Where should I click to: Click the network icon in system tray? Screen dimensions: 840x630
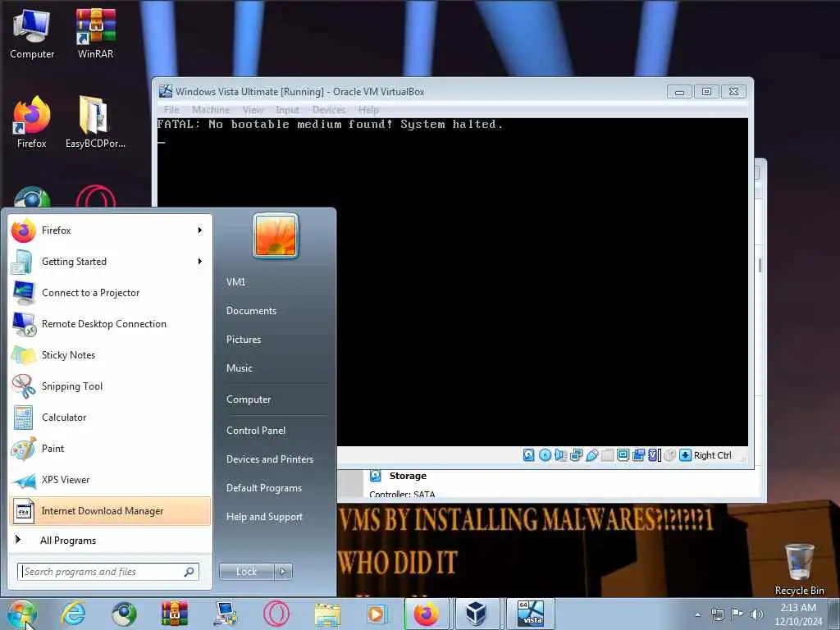pyautogui.click(x=717, y=614)
